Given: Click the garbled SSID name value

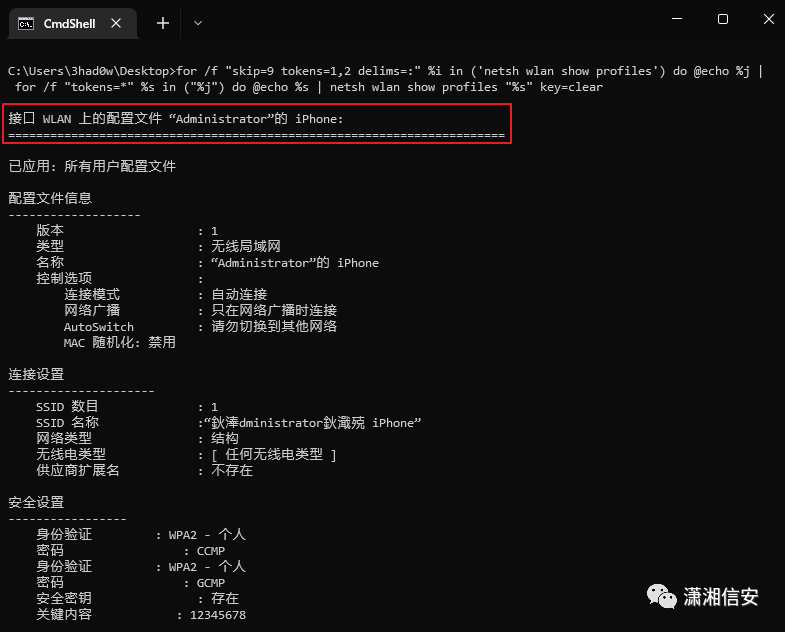Looking at the screenshot, I should click(x=312, y=423).
